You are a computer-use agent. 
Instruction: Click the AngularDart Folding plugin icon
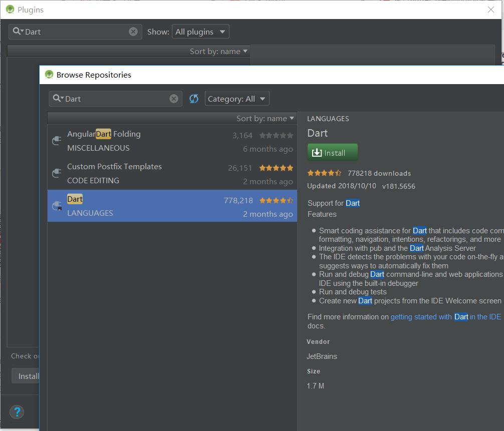click(x=57, y=140)
